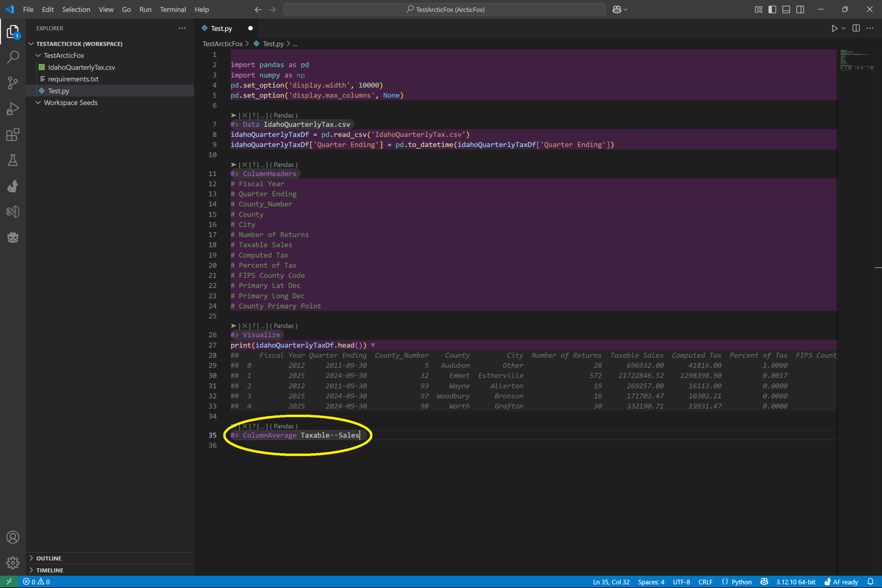Collapse the TESTARCTICFOX (WORKSPACE) section

31,44
